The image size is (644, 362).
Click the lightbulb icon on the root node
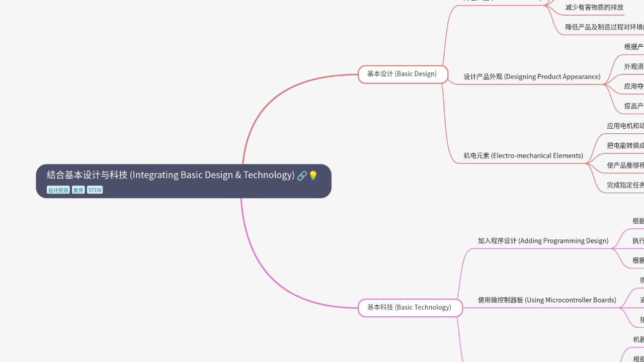[313, 175]
